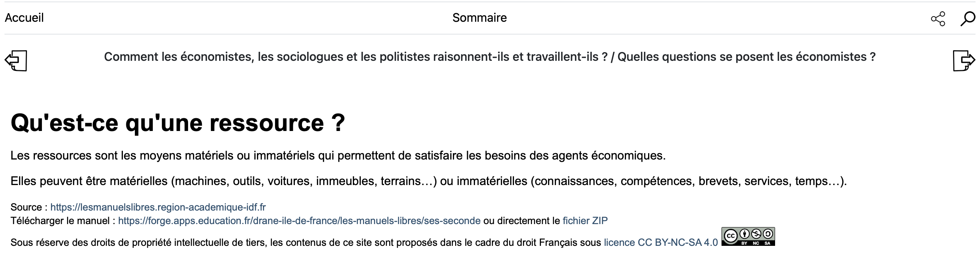Download the manual via fichier ZIP link
Image resolution: width=980 pixels, height=280 pixels.
(x=585, y=221)
